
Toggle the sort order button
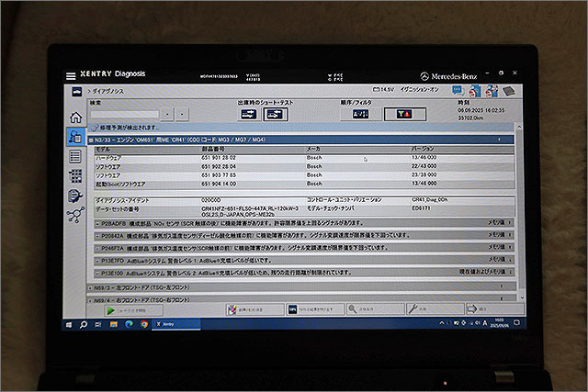tap(360, 114)
